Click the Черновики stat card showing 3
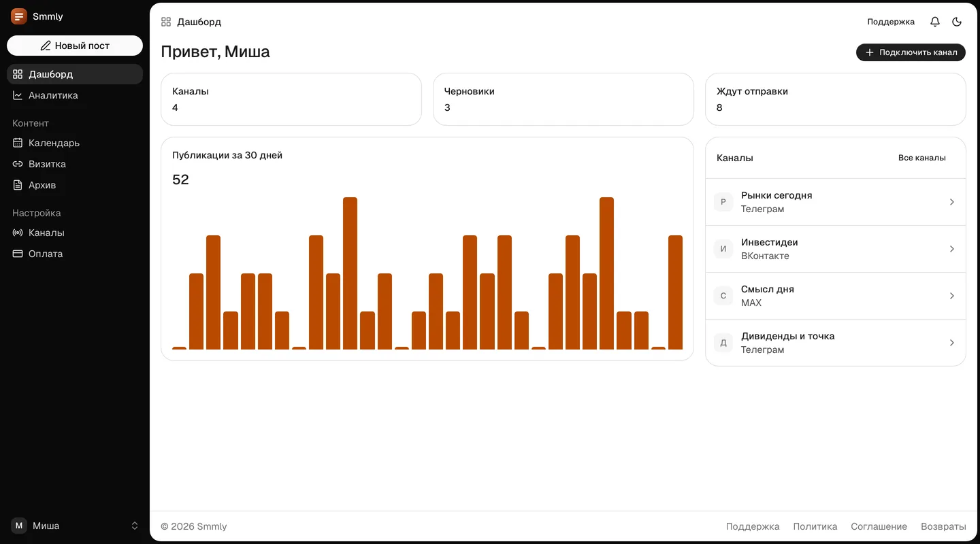 click(x=563, y=99)
